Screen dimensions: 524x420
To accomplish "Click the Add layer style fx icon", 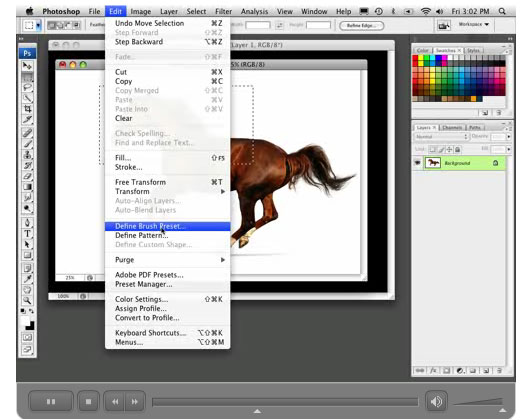I will point(433,370).
